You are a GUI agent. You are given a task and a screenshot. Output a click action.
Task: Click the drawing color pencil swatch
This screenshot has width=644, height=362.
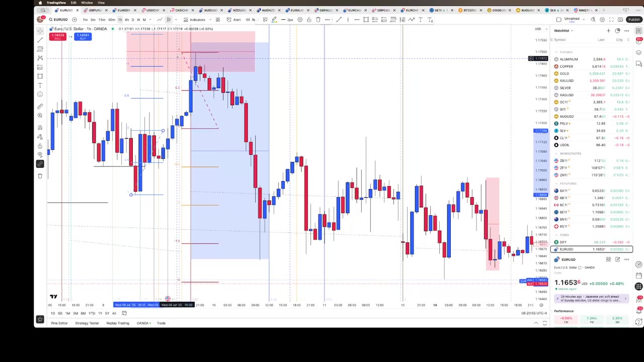274,20
